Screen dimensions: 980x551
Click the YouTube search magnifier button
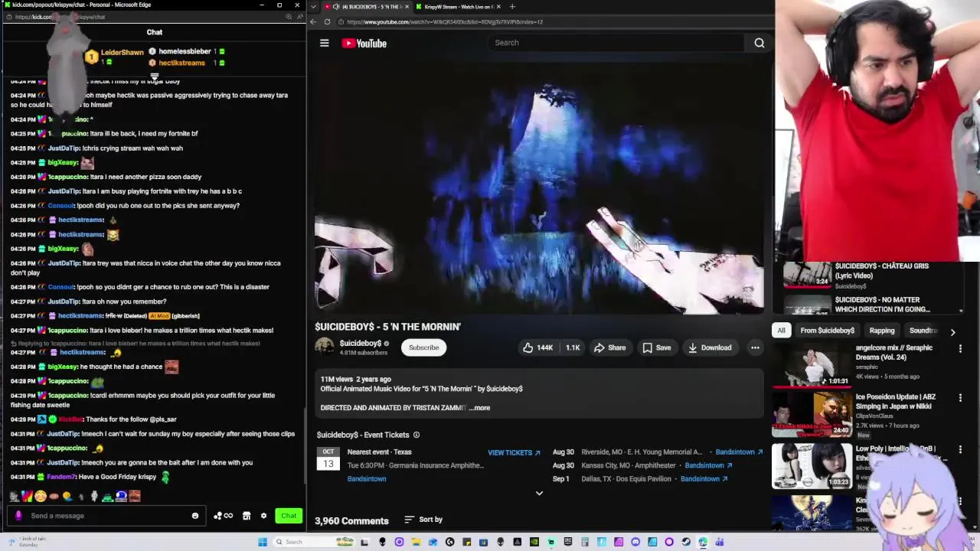[759, 43]
